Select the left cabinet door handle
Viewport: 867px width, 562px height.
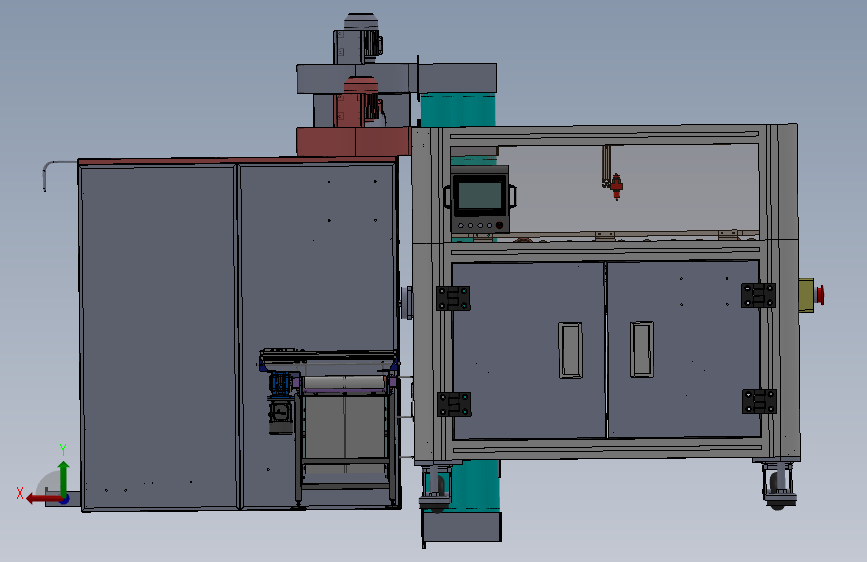570,350
